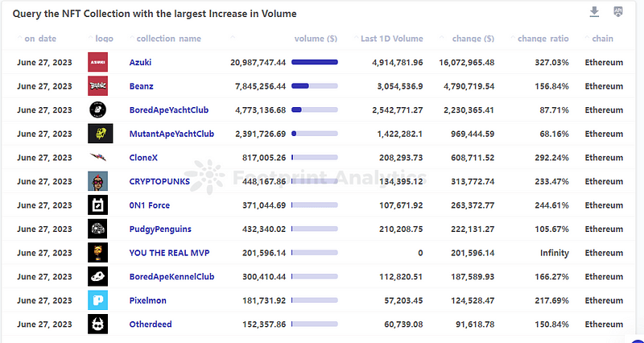
Task: Sort by the logo column header
Action: pos(104,39)
